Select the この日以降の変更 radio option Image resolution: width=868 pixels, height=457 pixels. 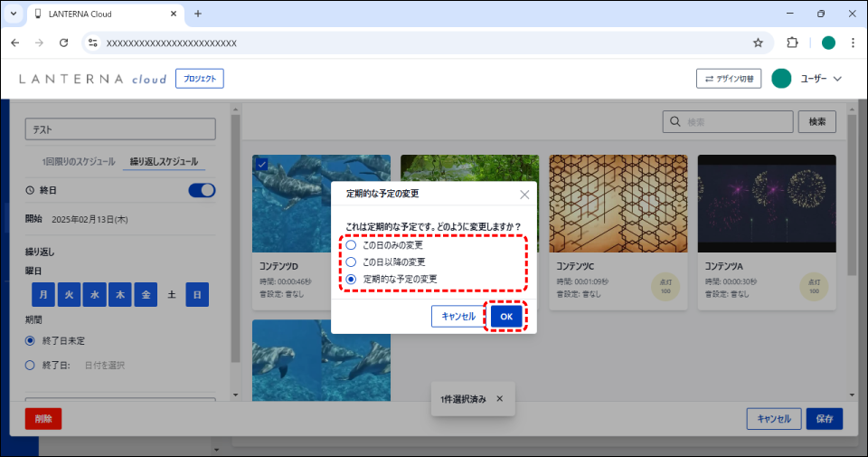point(352,262)
